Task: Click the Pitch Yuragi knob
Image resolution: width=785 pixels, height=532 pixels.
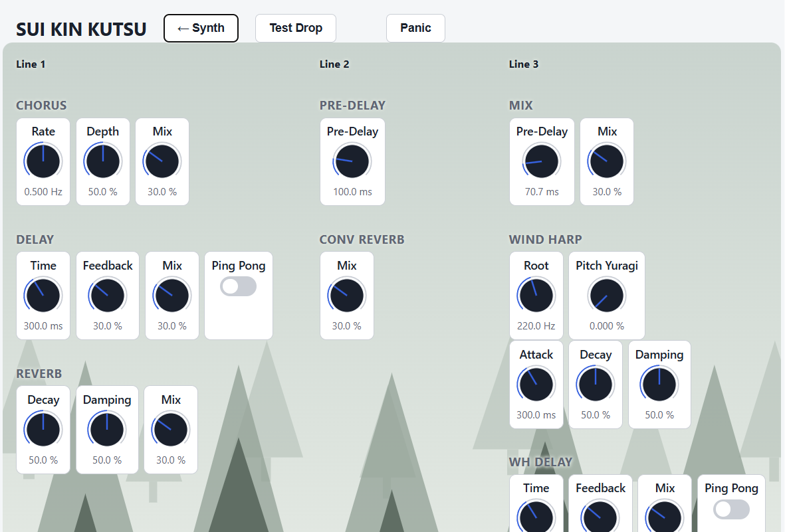Action: [x=607, y=296]
